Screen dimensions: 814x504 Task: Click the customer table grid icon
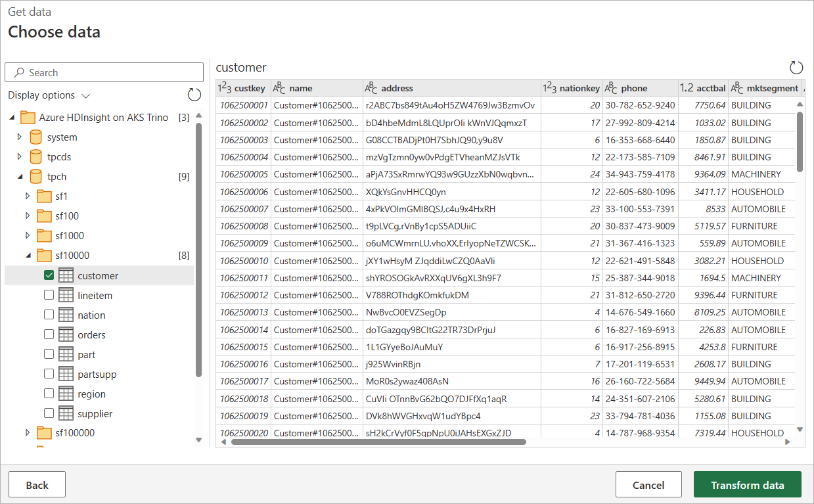(66, 275)
